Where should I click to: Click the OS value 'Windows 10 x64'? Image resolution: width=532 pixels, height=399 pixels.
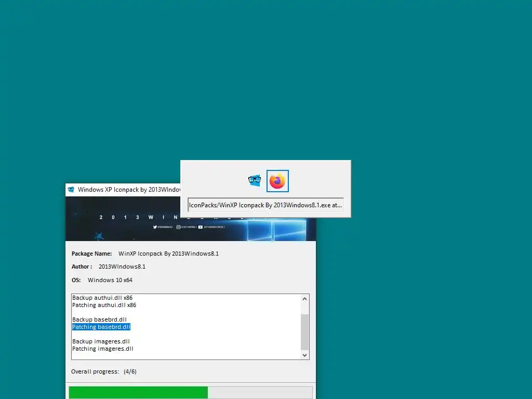click(x=110, y=280)
